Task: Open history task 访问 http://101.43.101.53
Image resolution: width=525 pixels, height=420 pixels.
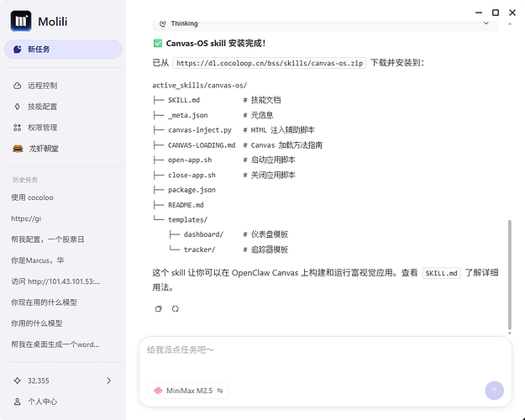Action: coord(55,281)
